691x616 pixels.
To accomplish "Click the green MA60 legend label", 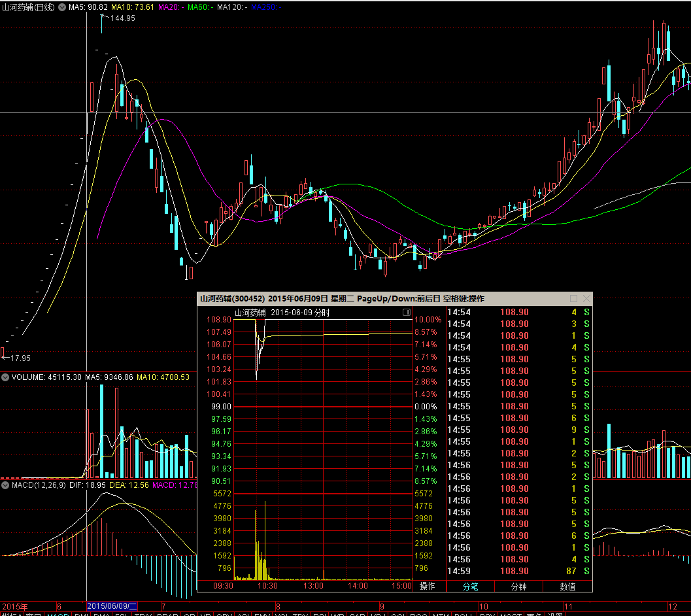I will [199, 7].
